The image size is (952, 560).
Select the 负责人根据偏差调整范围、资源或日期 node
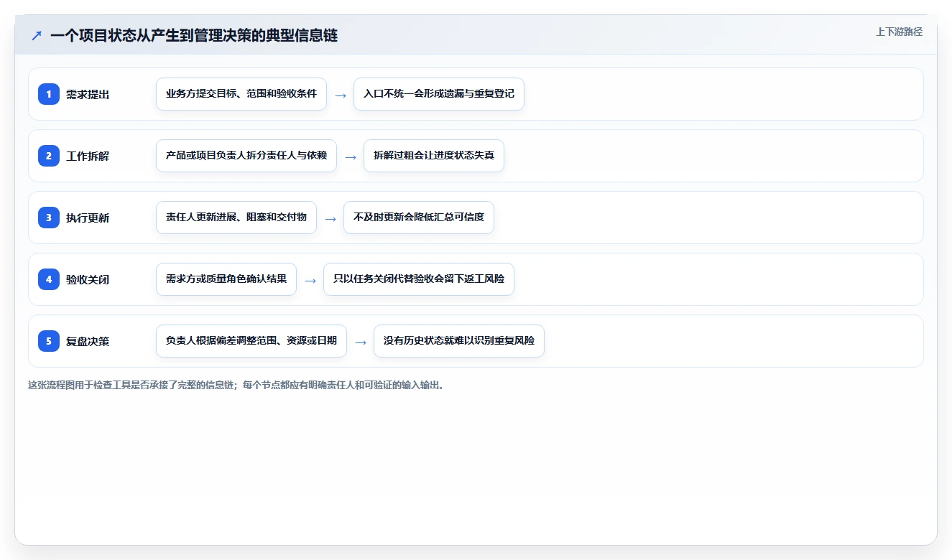[x=251, y=341]
